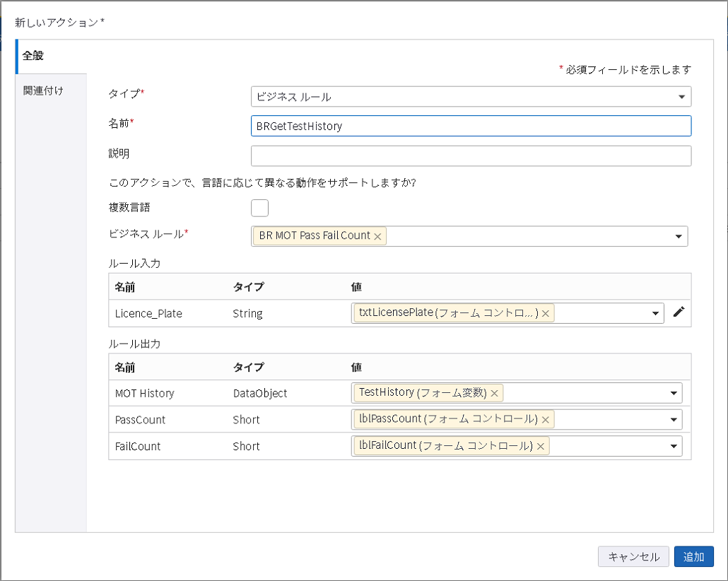Click the キャンセル button

click(x=633, y=556)
